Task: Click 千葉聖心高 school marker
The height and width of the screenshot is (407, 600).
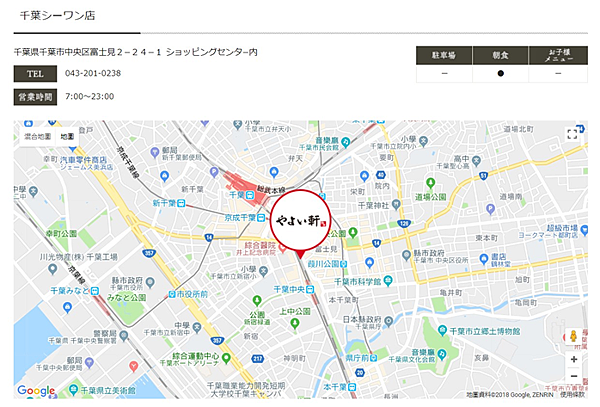Action: [x=476, y=161]
